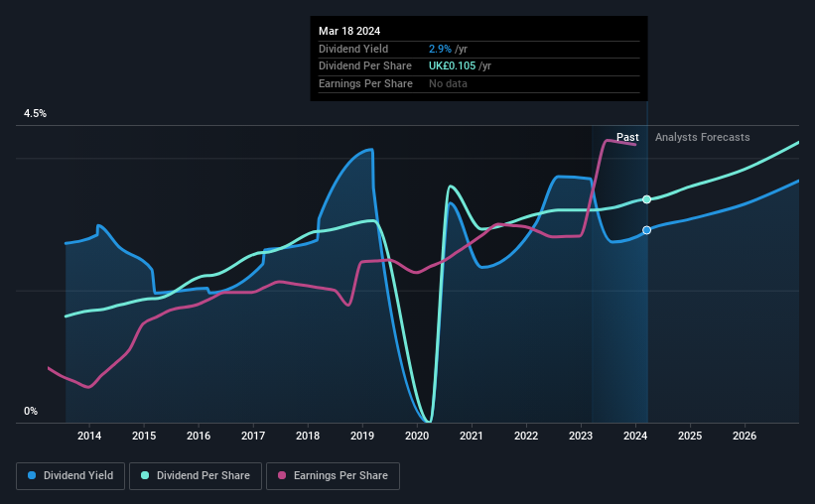The width and height of the screenshot is (815, 504).
Task: Click the 2026 x-axis label
Action: click(x=745, y=436)
